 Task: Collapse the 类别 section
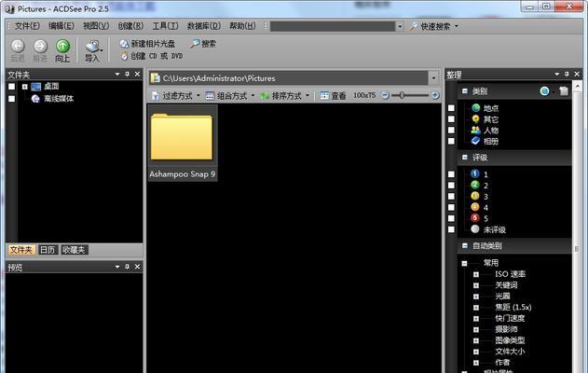tap(465, 90)
